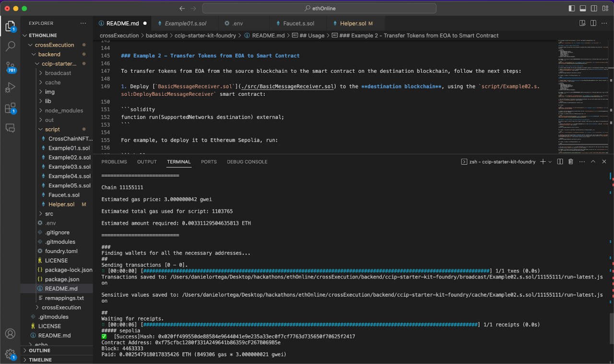The height and width of the screenshot is (364, 614).
Task: Create a new terminal with plus icon
Action: tap(543, 162)
